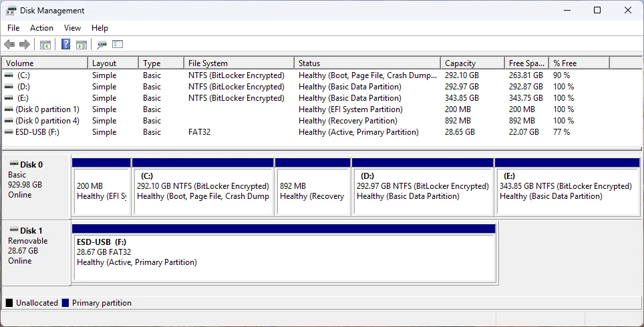
Task: Select the 892 MB Recovery partition block
Action: 313,187
